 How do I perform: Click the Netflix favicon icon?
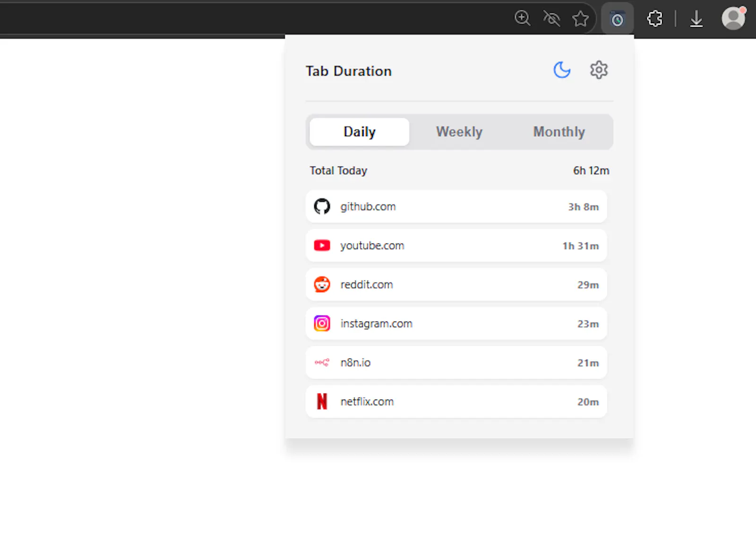tap(322, 401)
